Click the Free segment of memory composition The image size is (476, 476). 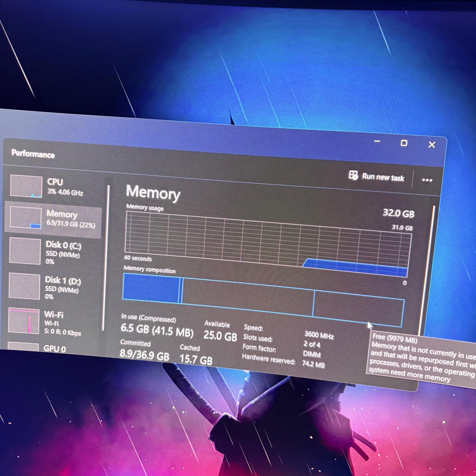coord(358,309)
